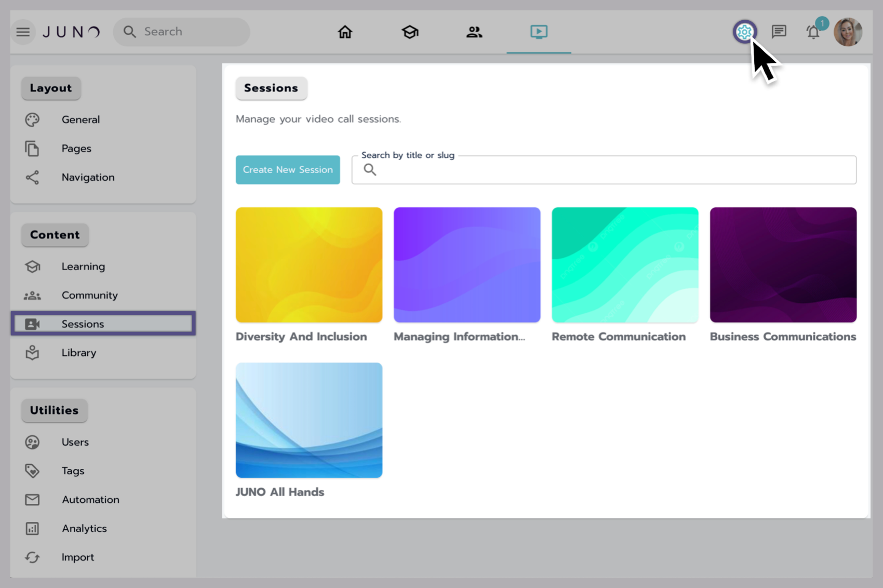Screen dimensions: 883x588
Task: Click the envelope icon beside Automation
Action: click(x=32, y=500)
